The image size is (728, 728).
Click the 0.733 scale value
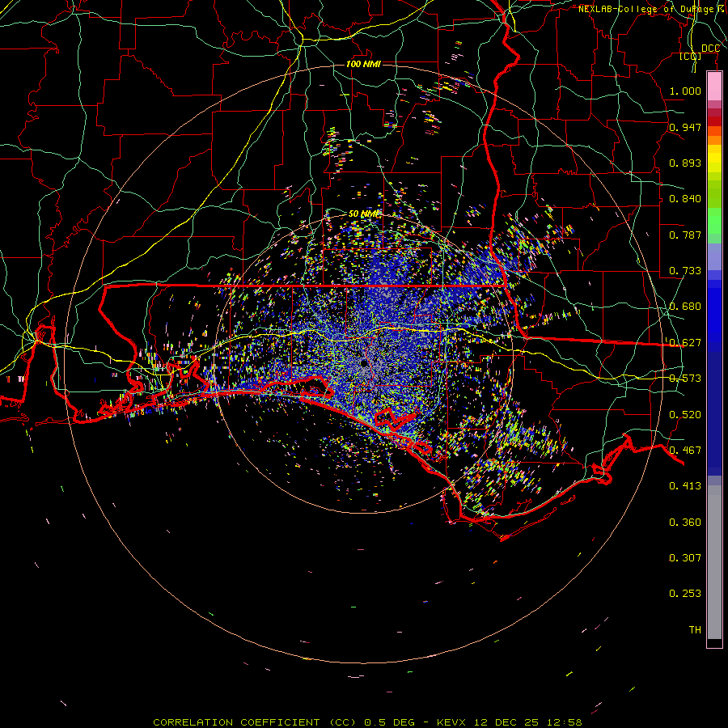click(685, 271)
